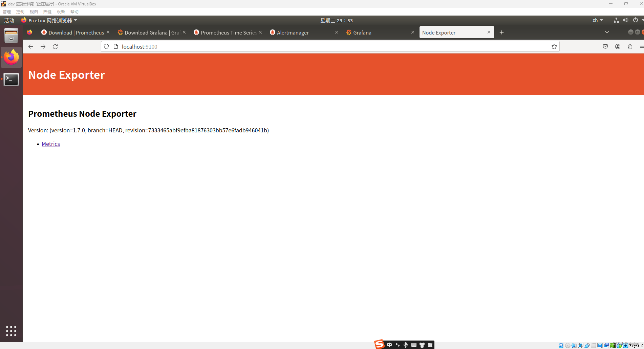This screenshot has height=349, width=644.
Task: Minimize the Firefox window
Action: (630, 32)
